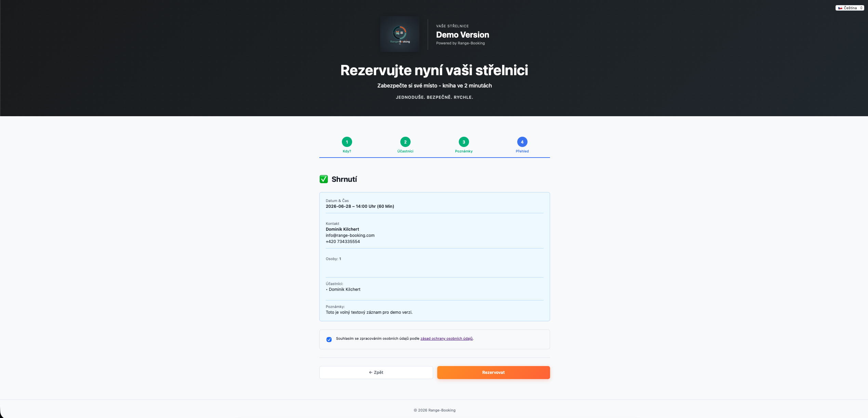Click the contact name Dominik Kilchert in bold
The image size is (868, 418).
coord(342,229)
